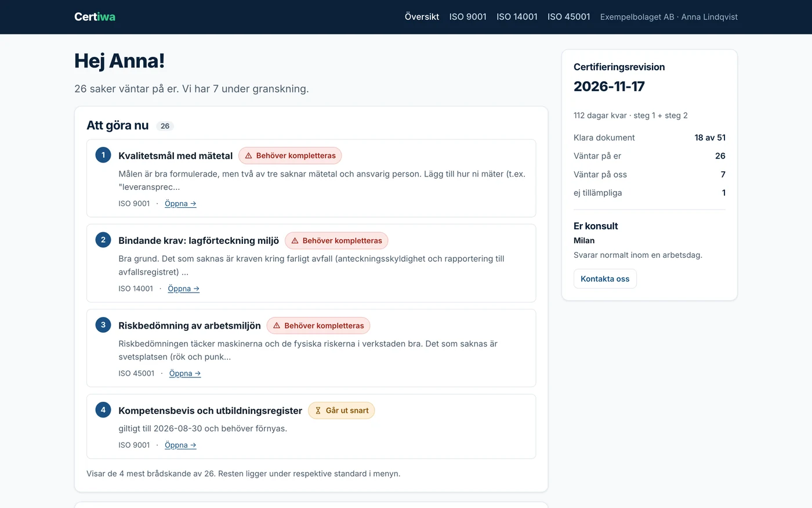The width and height of the screenshot is (812, 508).
Task: Go to the ISO 14001 section
Action: point(517,17)
